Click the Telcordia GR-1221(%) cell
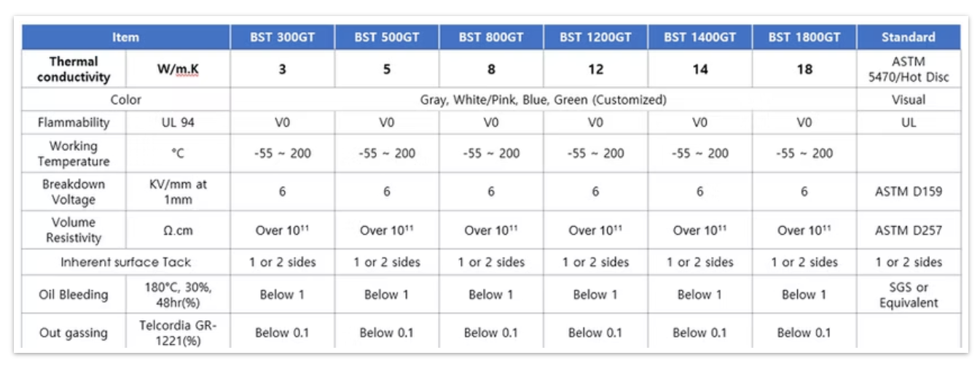Viewport: 980px width, 366px height. point(178,332)
